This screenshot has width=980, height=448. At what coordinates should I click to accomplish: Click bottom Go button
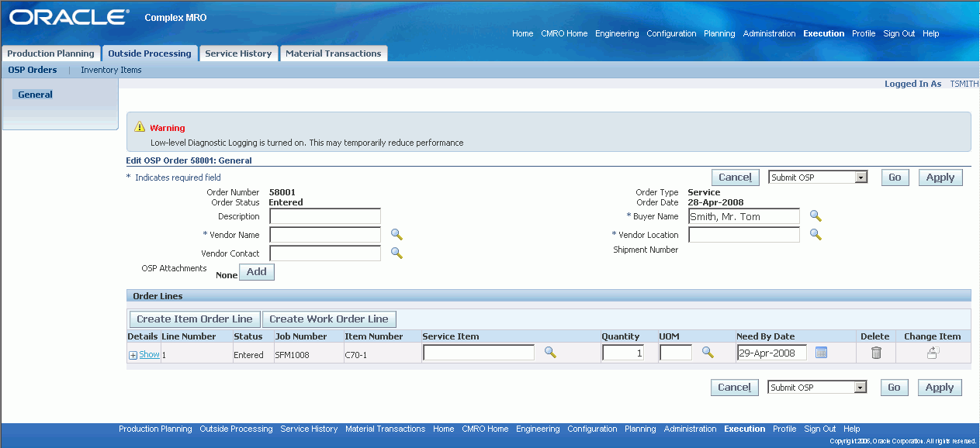click(x=894, y=388)
